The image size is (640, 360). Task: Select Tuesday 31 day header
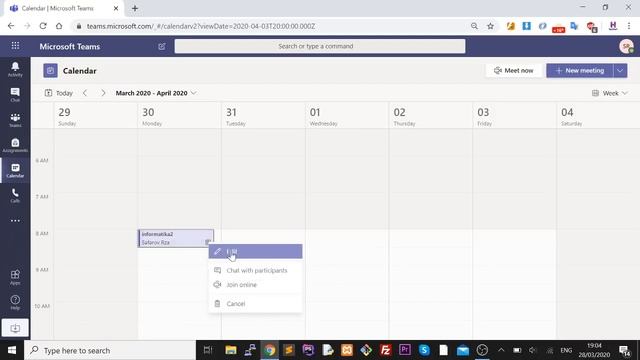point(263,116)
